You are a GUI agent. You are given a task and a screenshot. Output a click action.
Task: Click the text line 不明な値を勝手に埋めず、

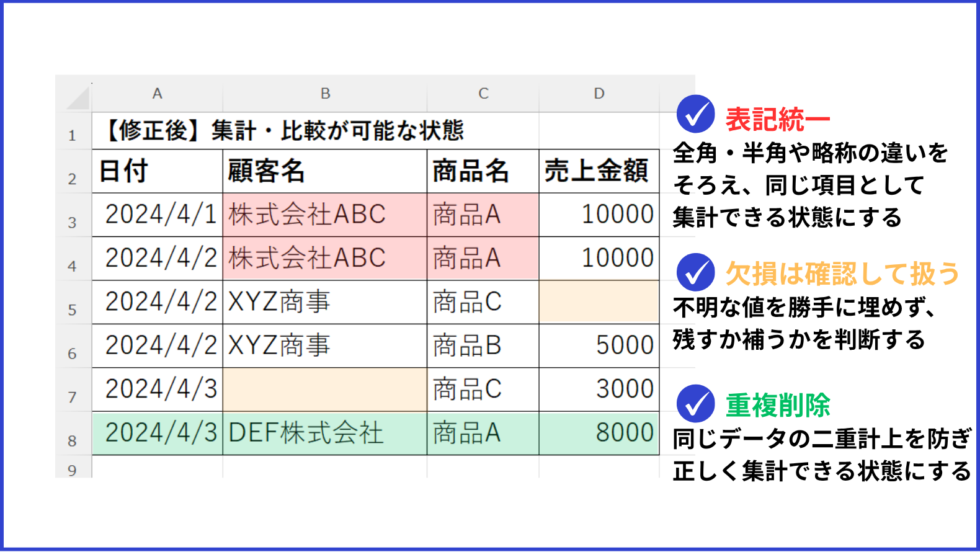pyautogui.click(x=804, y=307)
